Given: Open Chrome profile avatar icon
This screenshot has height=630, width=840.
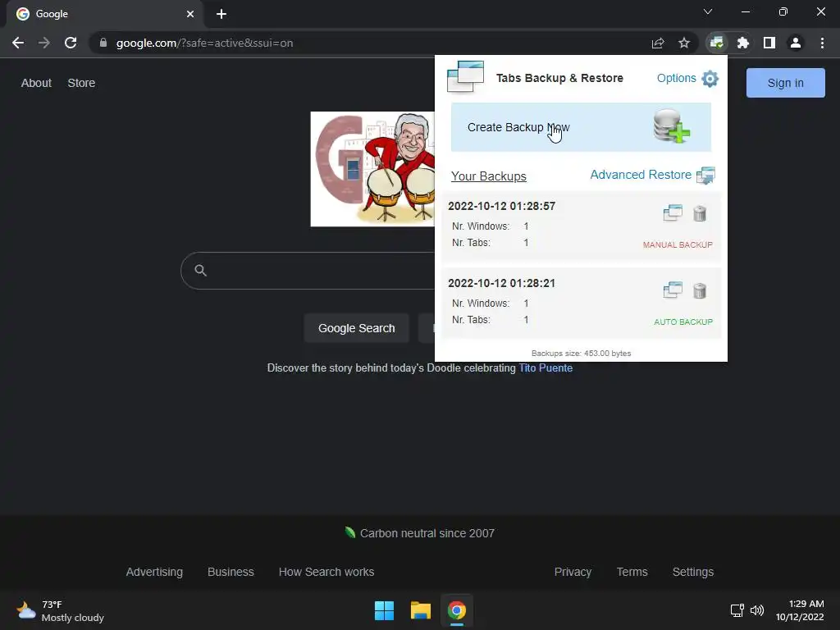Looking at the screenshot, I should [x=795, y=43].
